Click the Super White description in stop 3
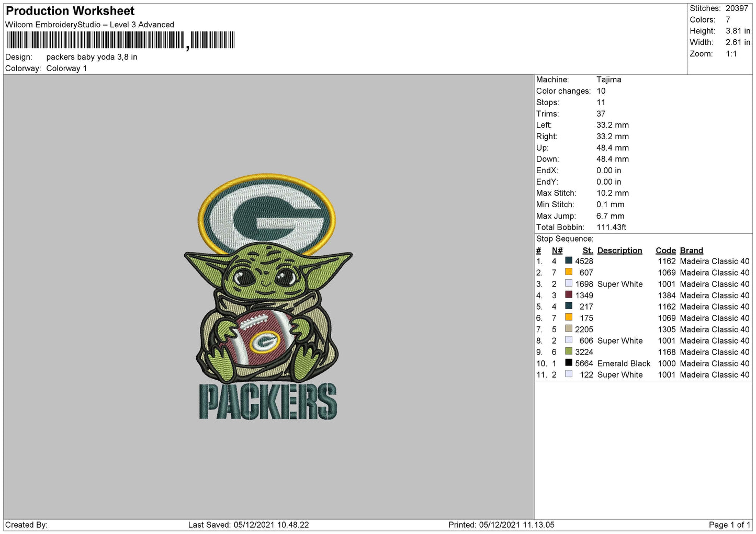 [620, 285]
